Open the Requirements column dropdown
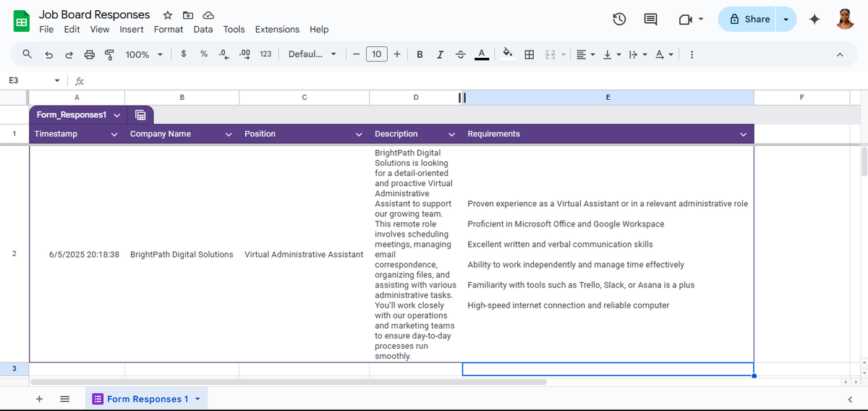The width and height of the screenshot is (868, 411). click(x=743, y=134)
